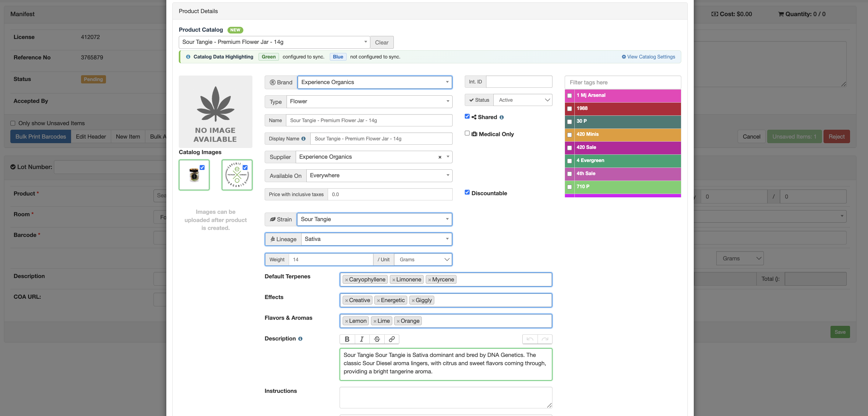Click the Display Name info icon
Viewport: 868px width, 416px height.
point(304,139)
